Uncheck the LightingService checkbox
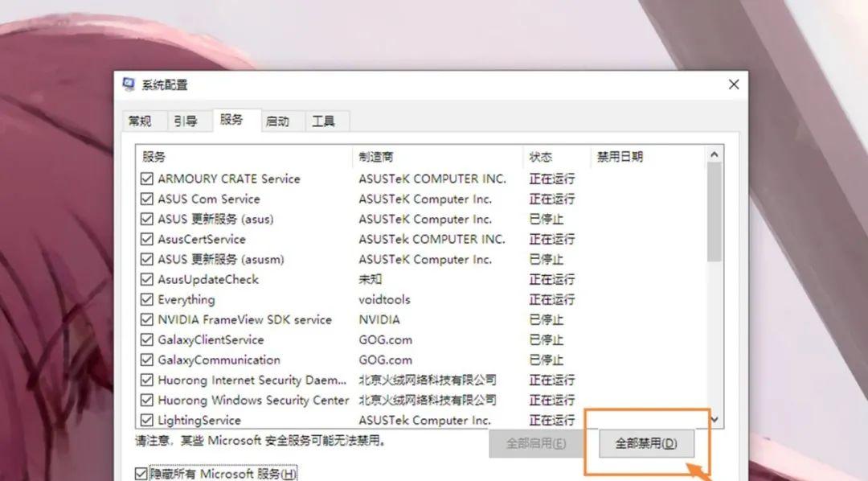868x481 pixels. tap(147, 420)
